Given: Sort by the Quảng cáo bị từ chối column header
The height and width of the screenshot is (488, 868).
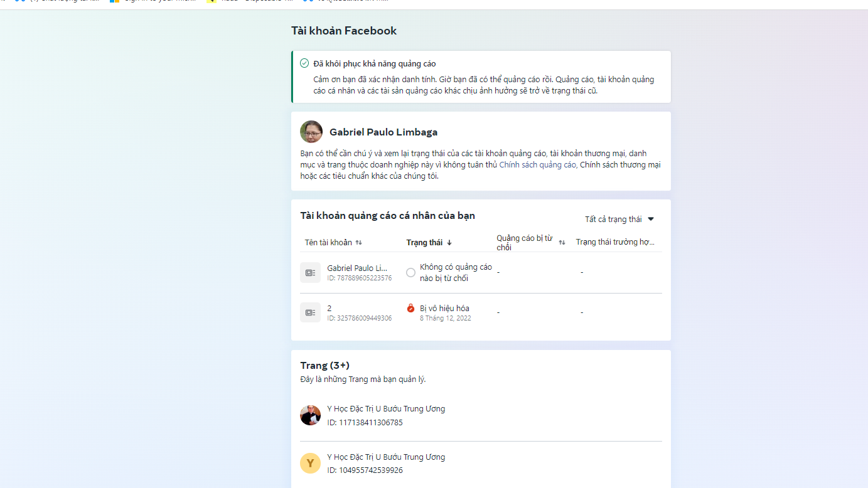Looking at the screenshot, I should click(525, 243).
